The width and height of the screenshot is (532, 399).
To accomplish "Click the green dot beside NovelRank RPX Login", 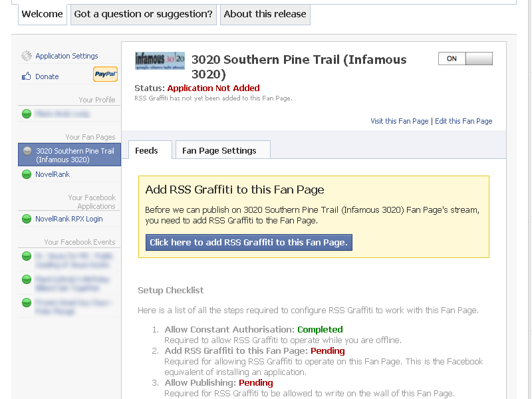I will point(27,219).
